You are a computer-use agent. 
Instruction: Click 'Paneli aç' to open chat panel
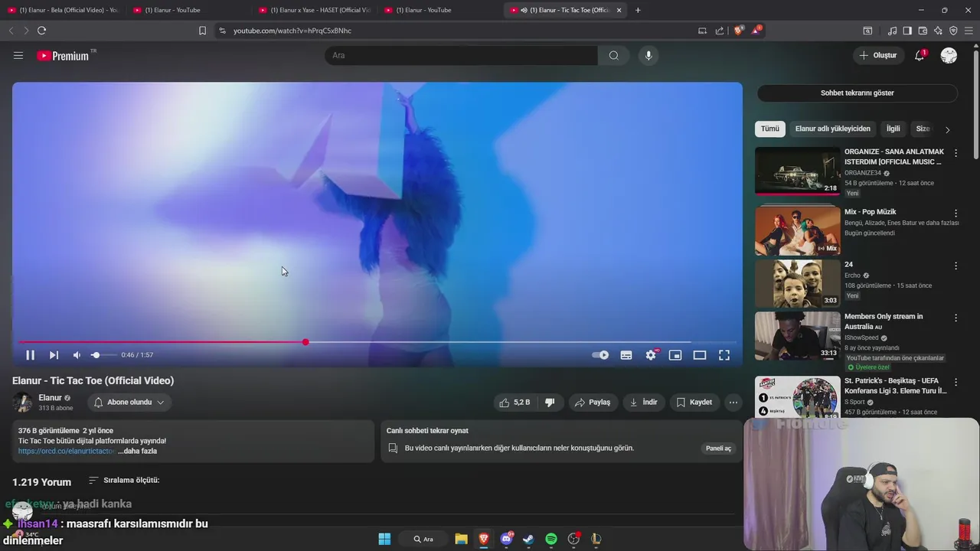[x=718, y=448]
